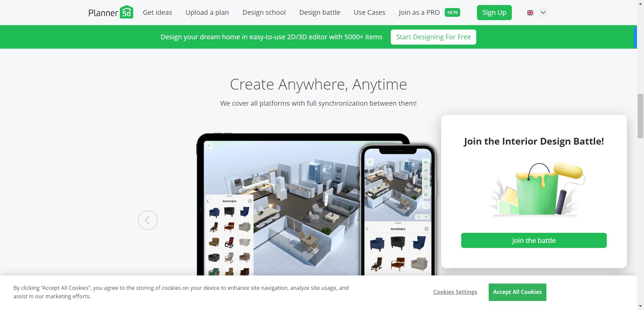Open the Use Cases menu
The image size is (644, 310).
[x=369, y=12]
